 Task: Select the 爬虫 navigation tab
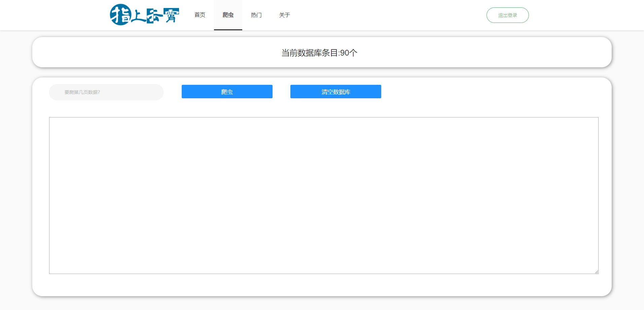228,15
